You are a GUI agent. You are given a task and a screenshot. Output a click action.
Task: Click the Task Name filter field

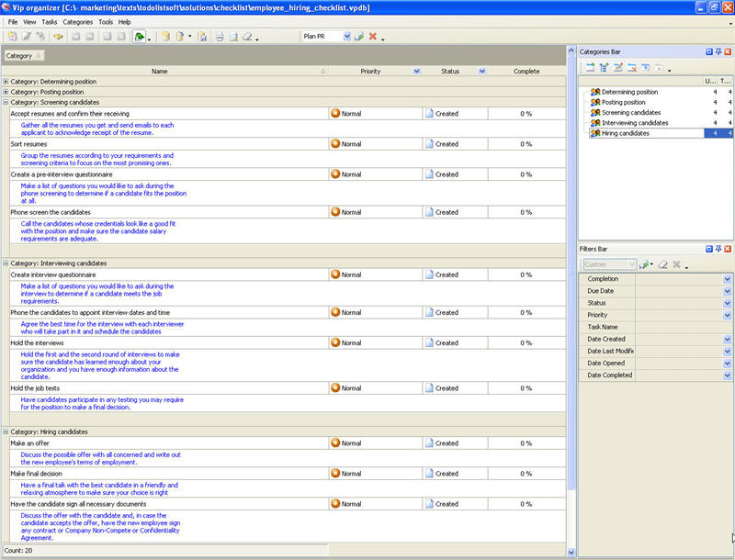pyautogui.click(x=680, y=327)
